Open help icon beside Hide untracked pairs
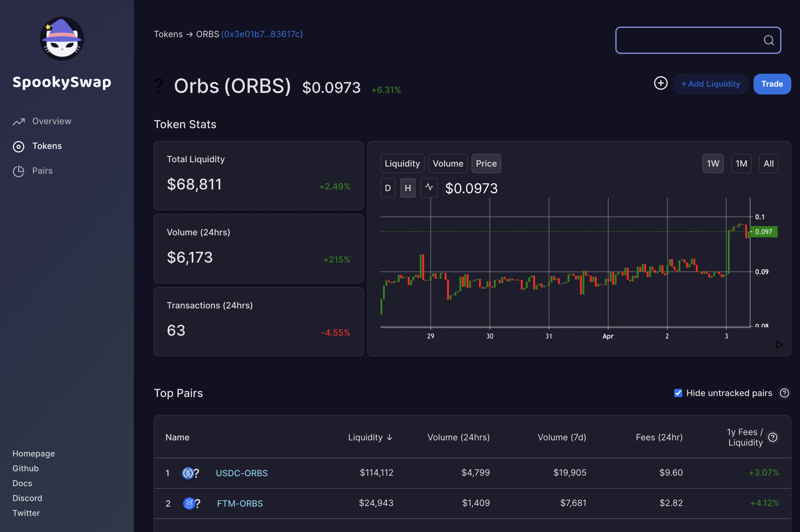This screenshot has height=532, width=800. tap(785, 393)
